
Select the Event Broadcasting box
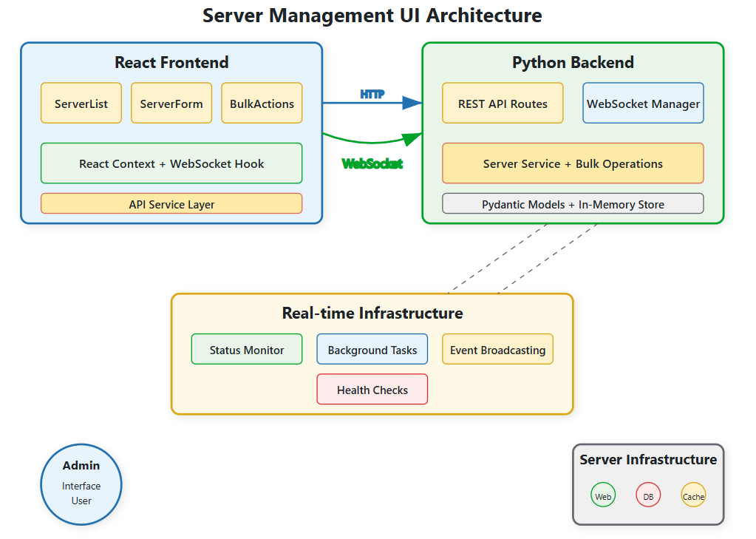pyautogui.click(x=497, y=350)
